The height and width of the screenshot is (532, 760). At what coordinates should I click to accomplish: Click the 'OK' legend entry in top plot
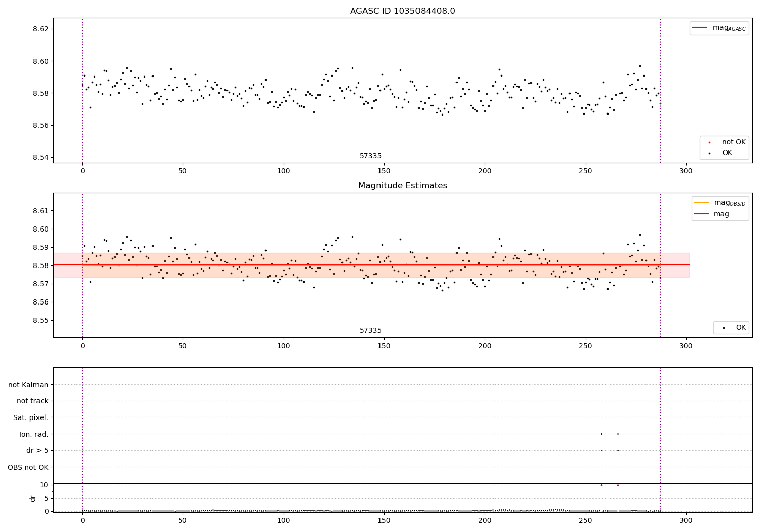pyautogui.click(x=720, y=153)
